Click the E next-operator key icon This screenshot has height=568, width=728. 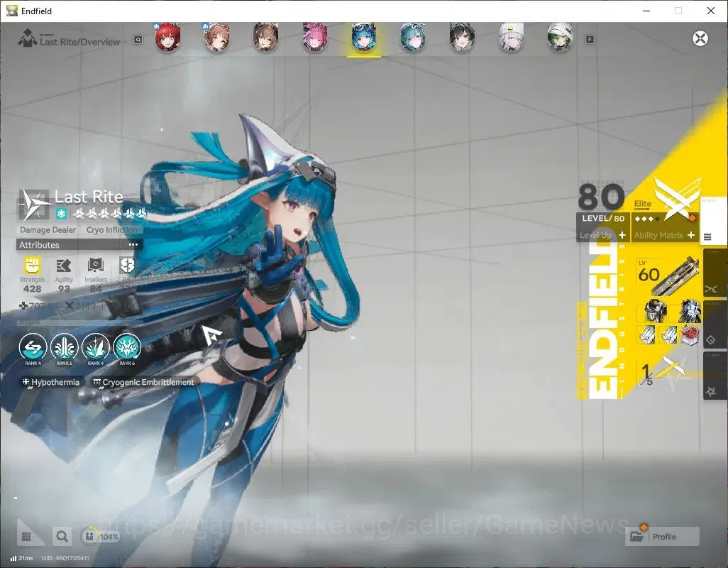590,40
